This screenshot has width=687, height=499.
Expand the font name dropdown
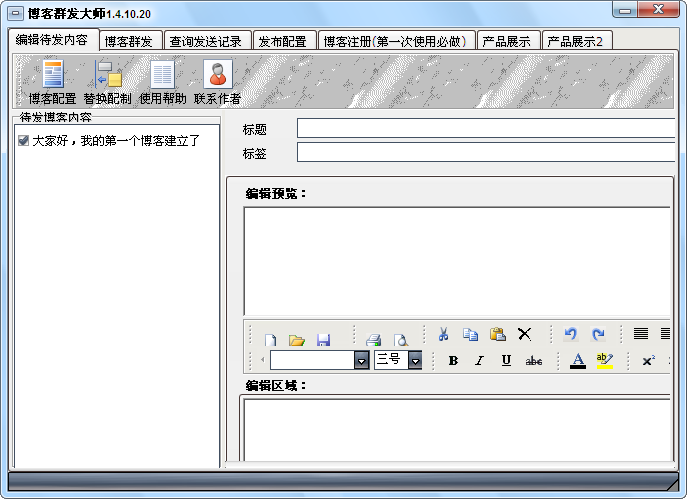point(361,360)
